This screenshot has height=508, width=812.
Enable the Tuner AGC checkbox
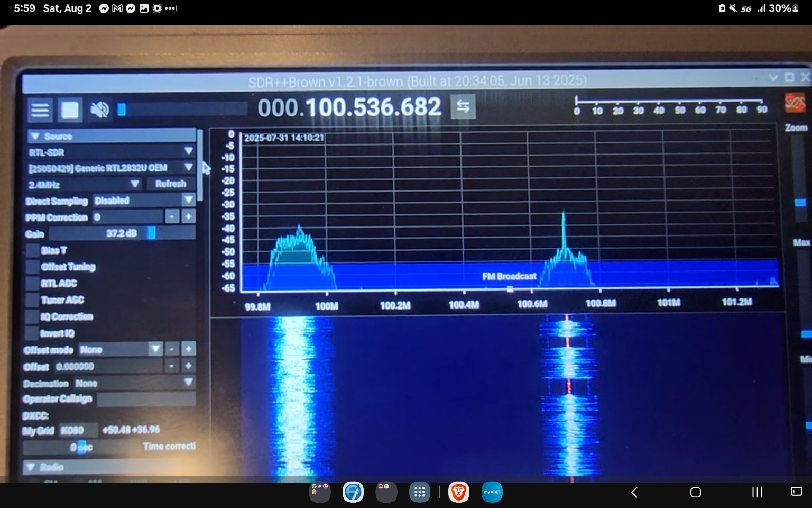coord(33,300)
